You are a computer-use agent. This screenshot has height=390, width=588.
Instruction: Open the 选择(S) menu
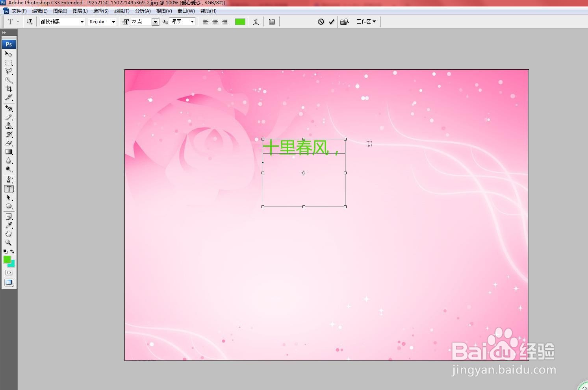[x=101, y=11]
